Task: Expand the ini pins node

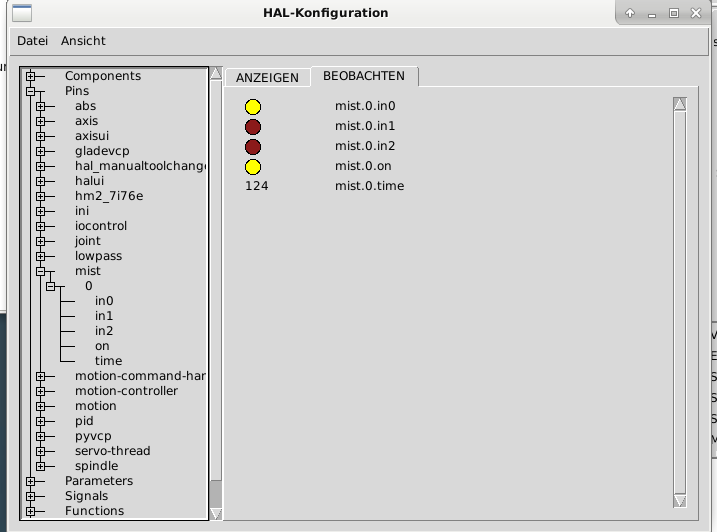Action: click(40, 211)
